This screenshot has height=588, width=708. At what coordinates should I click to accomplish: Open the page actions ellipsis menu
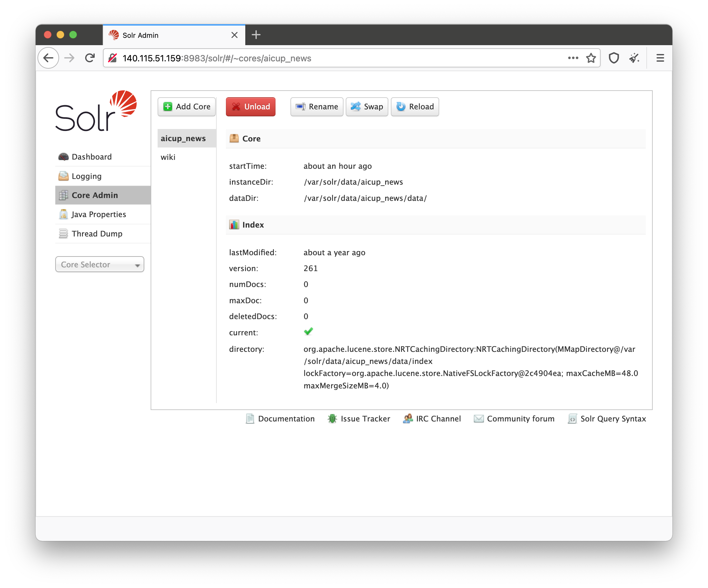[573, 58]
